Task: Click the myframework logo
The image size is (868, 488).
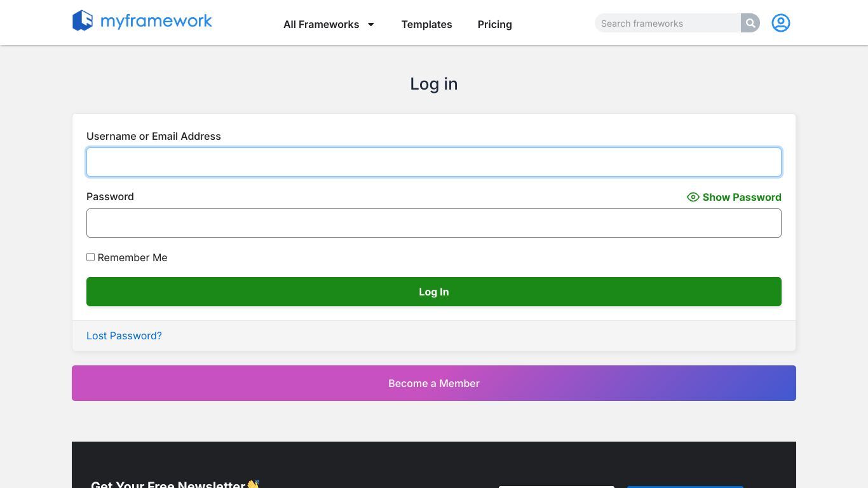Action: [142, 20]
